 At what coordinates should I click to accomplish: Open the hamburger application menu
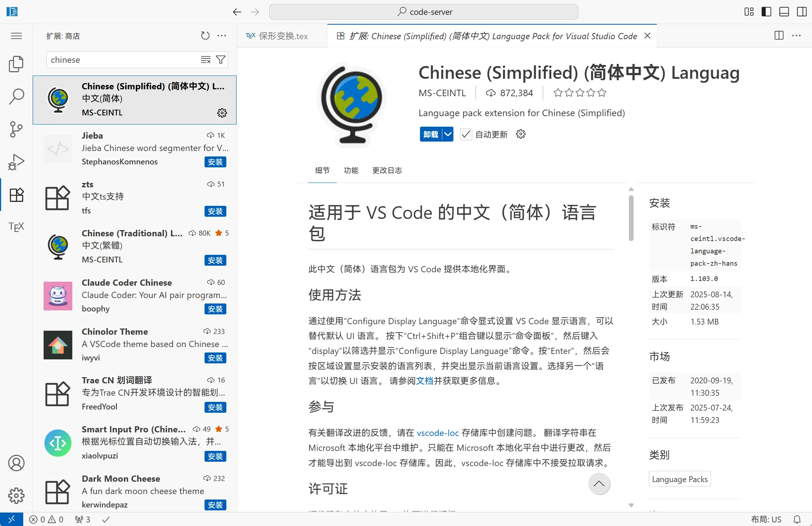[16, 36]
